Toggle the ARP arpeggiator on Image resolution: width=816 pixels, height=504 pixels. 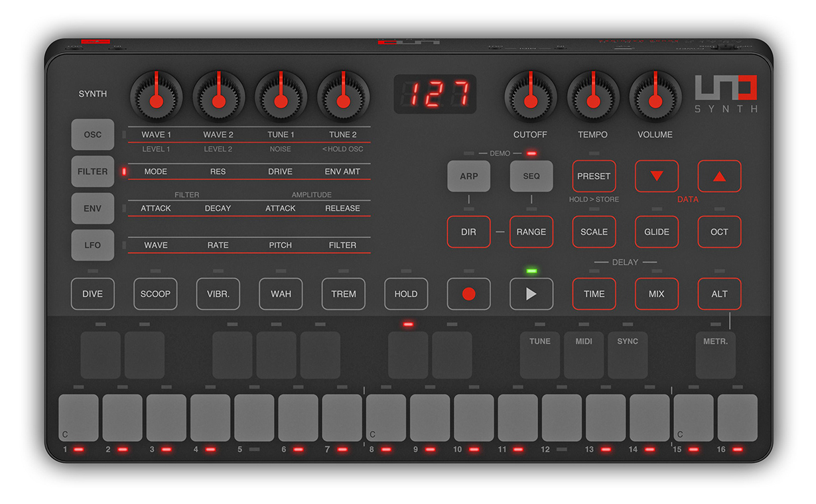tap(468, 176)
